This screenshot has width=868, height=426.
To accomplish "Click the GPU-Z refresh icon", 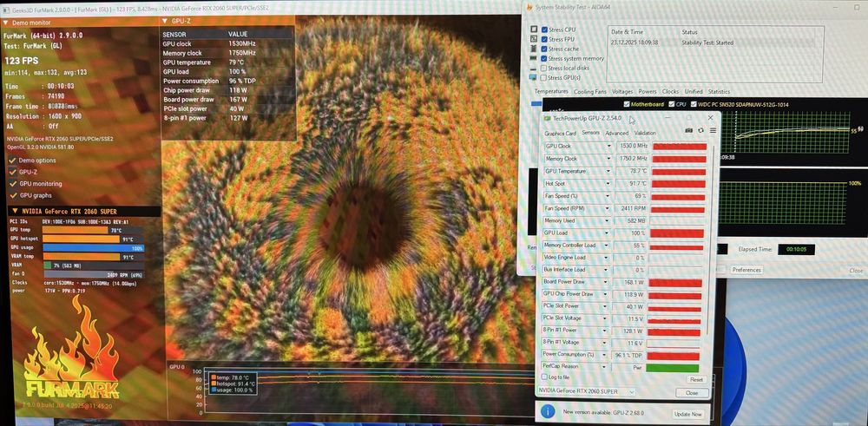I will [700, 130].
